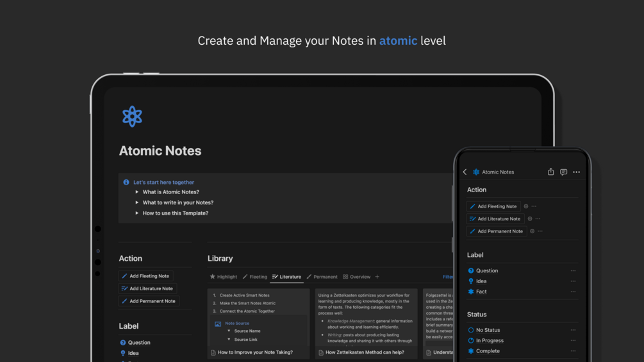Viewport: 644px width, 362px height.
Task: Open more options beside phone 'Add Fleeting Note'
Action: click(x=534, y=206)
